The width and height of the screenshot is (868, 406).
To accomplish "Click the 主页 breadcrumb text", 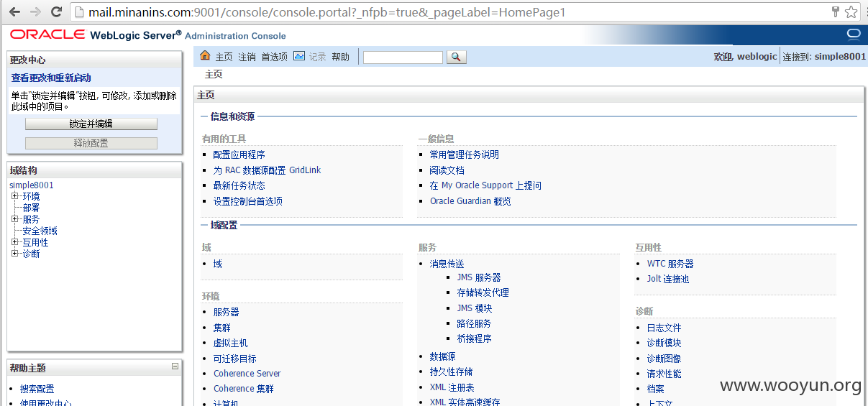I will (214, 74).
